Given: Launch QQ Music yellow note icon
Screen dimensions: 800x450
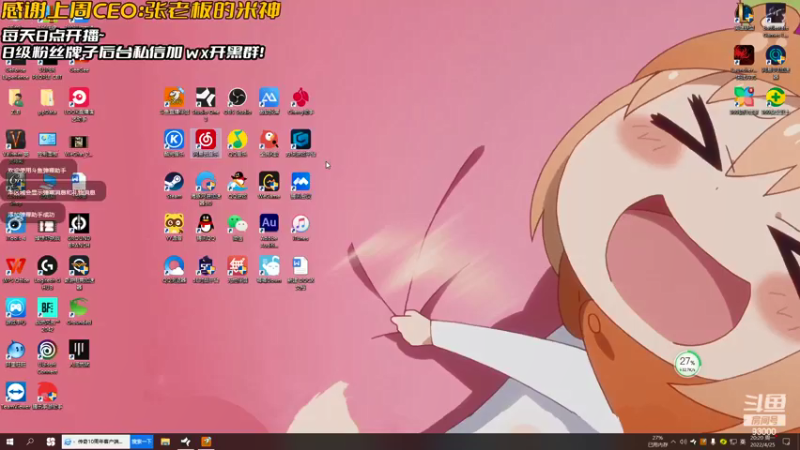Looking at the screenshot, I should [x=237, y=139].
